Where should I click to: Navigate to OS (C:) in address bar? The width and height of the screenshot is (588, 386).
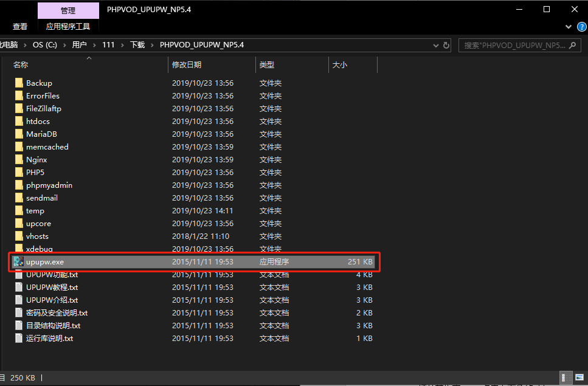[x=45, y=45]
